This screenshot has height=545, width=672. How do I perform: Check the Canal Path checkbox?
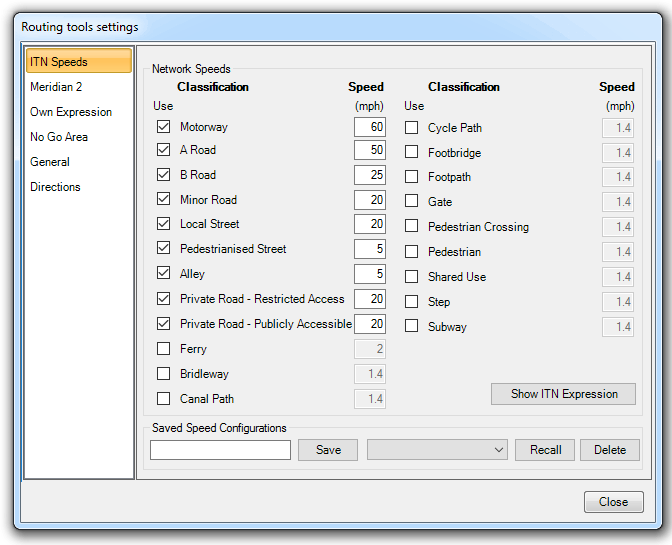coord(163,399)
